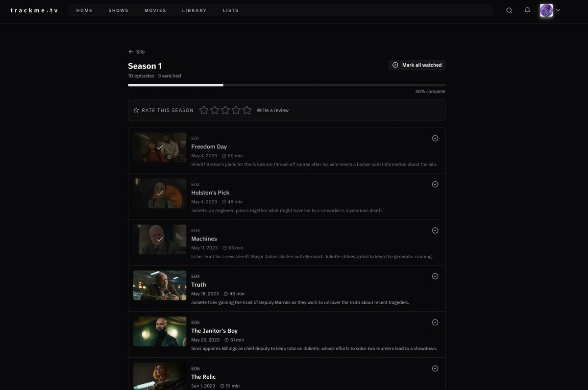Open the Library nav item

(195, 10)
